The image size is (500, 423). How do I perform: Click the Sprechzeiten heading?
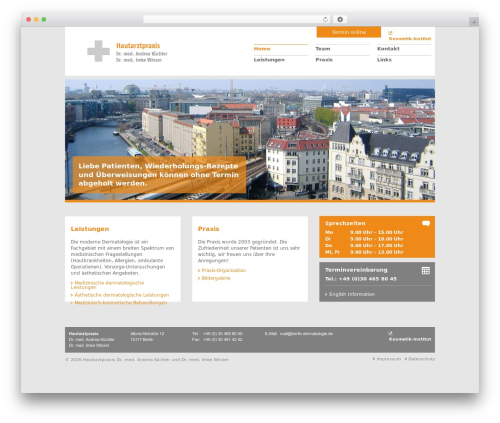[x=345, y=223]
